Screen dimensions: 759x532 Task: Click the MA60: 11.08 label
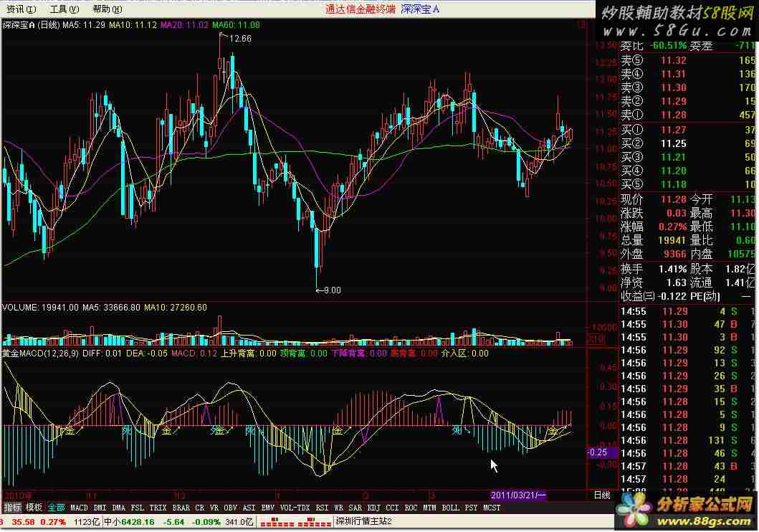pyautogui.click(x=236, y=24)
